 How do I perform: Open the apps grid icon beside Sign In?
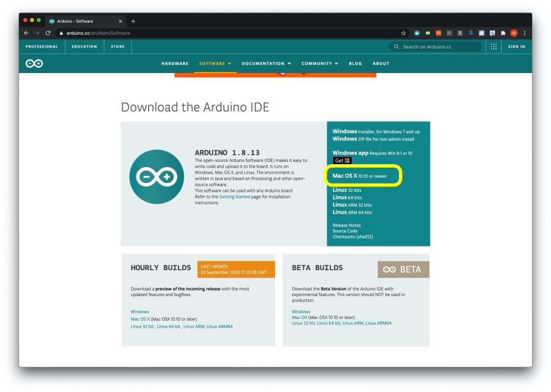point(493,46)
